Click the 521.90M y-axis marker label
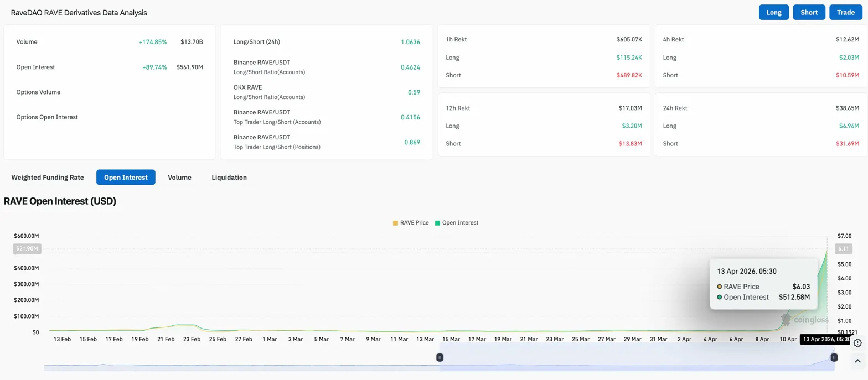The width and height of the screenshot is (868, 380). pos(27,249)
